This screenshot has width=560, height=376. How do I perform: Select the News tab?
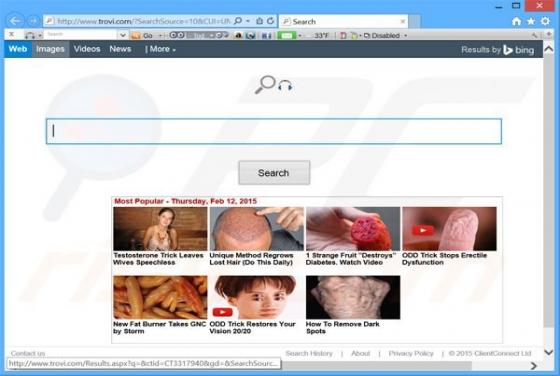(x=120, y=49)
